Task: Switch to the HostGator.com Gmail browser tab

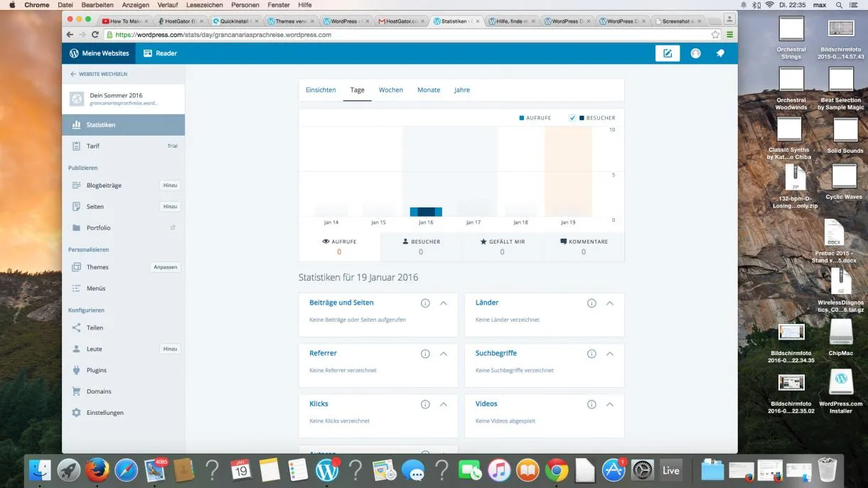Action: 401,21
